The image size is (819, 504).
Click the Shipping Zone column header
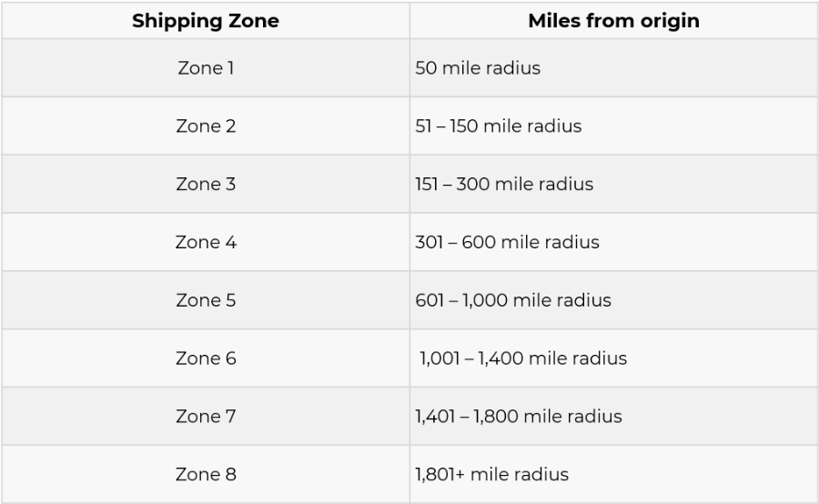pos(205,21)
